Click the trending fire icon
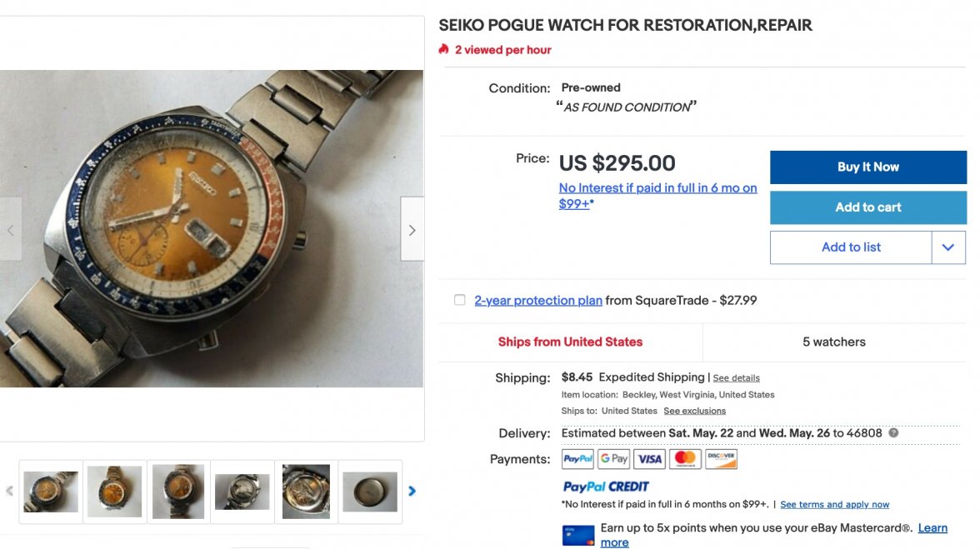This screenshot has height=549, width=980. click(x=444, y=50)
